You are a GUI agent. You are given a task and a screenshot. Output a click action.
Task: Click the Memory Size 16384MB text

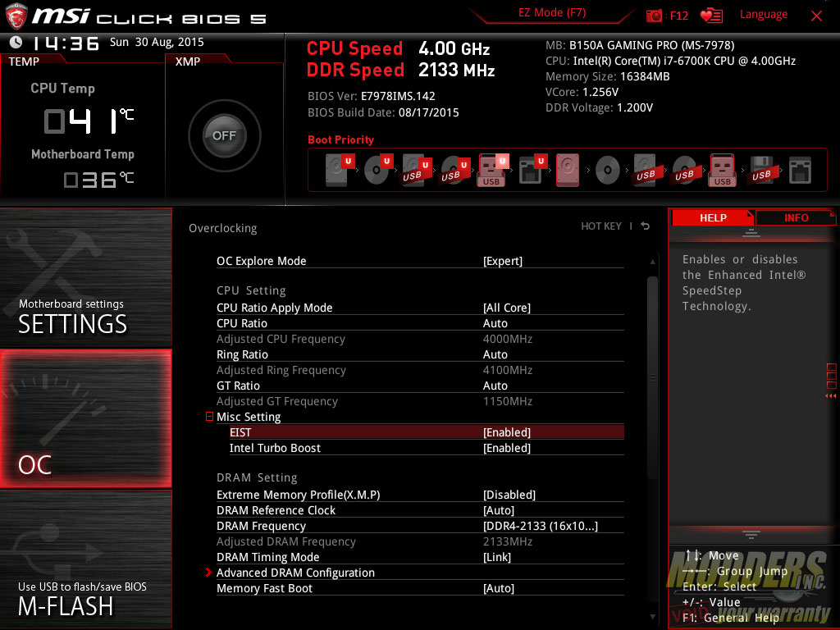point(608,76)
